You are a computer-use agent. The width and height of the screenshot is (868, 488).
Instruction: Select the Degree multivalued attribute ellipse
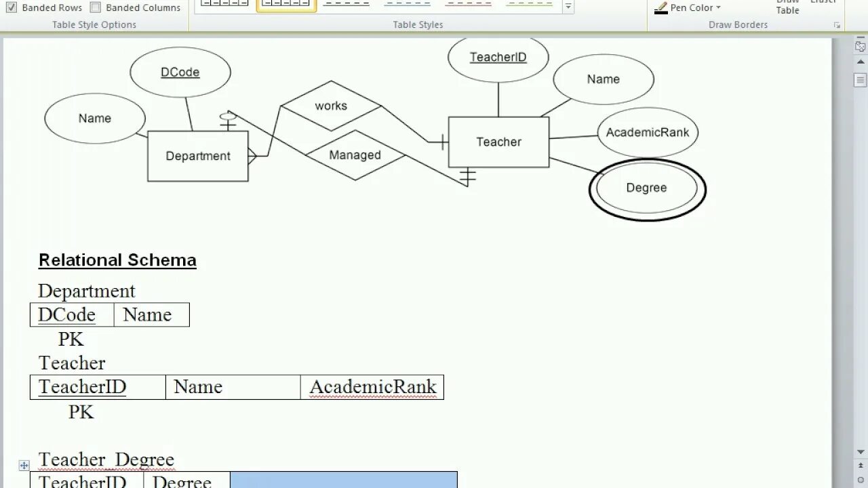[647, 188]
